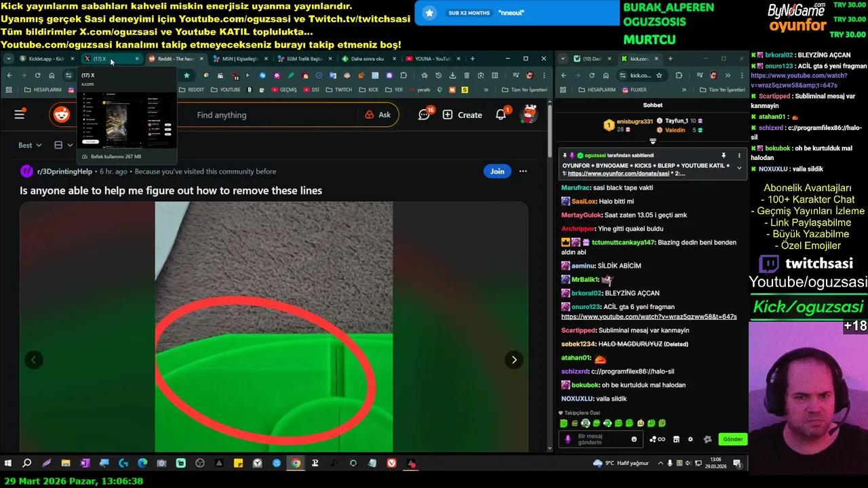This screenshot has width=868, height=488.
Task: Open pinned message options menu
Action: click(x=739, y=155)
